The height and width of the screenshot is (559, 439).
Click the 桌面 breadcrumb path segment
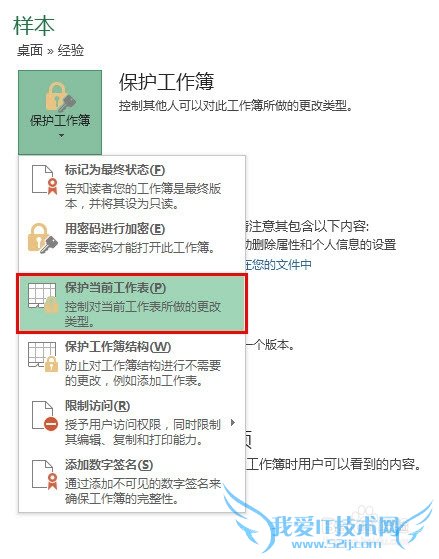(30, 50)
